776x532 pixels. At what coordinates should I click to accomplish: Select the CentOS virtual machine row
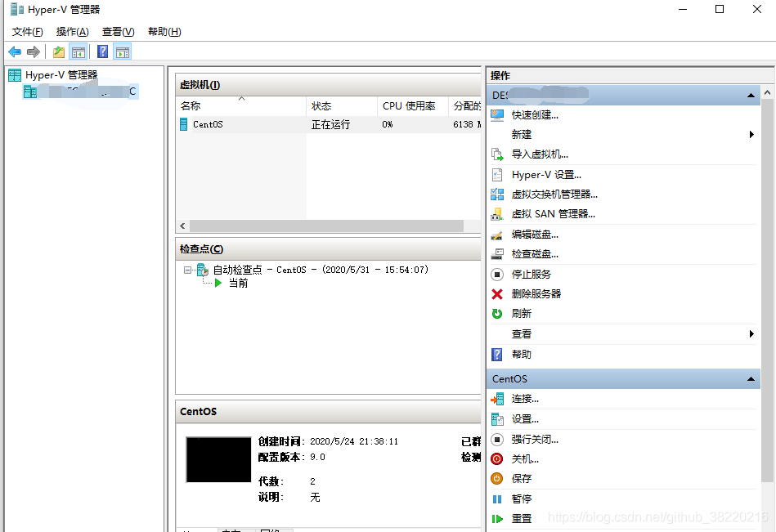[x=329, y=124]
